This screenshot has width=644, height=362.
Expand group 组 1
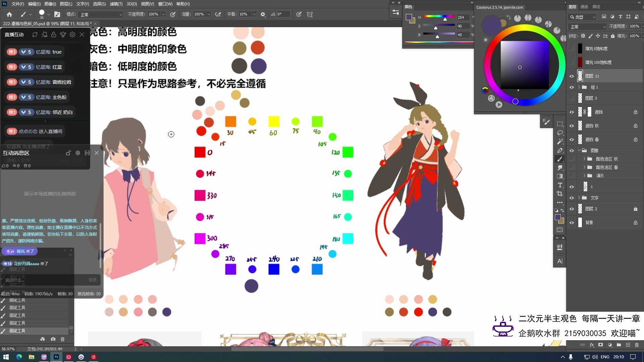(579, 87)
